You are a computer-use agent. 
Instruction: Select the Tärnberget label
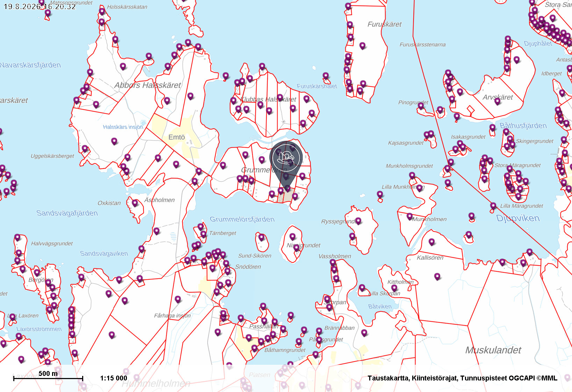(222, 233)
